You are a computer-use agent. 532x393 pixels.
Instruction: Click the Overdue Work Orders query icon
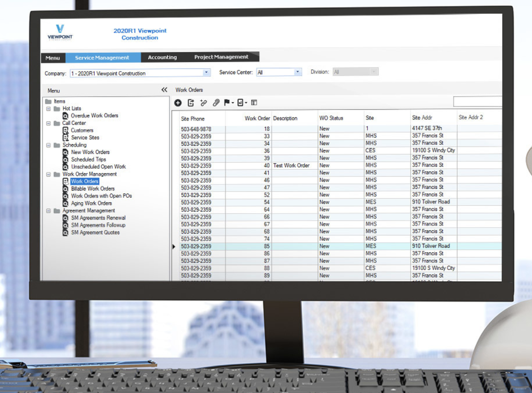(x=65, y=116)
